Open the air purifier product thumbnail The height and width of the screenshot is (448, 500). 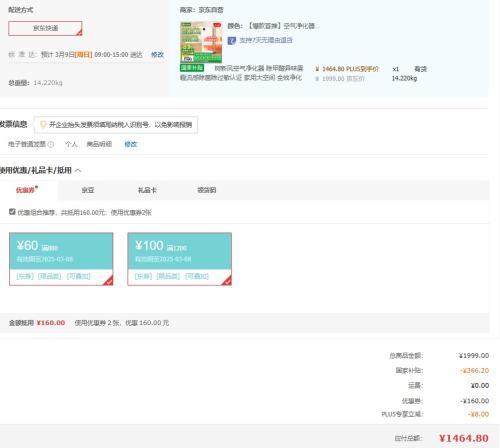pos(201,42)
